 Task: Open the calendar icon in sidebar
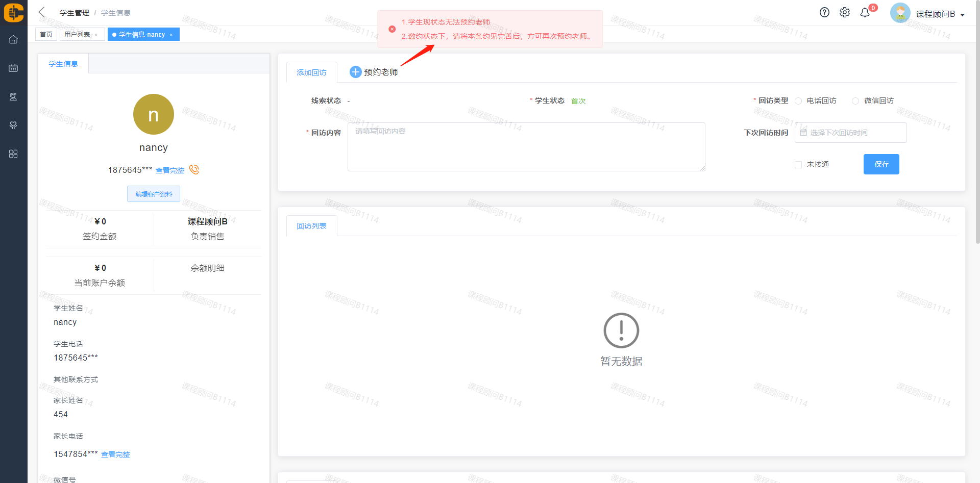pyautogui.click(x=13, y=68)
